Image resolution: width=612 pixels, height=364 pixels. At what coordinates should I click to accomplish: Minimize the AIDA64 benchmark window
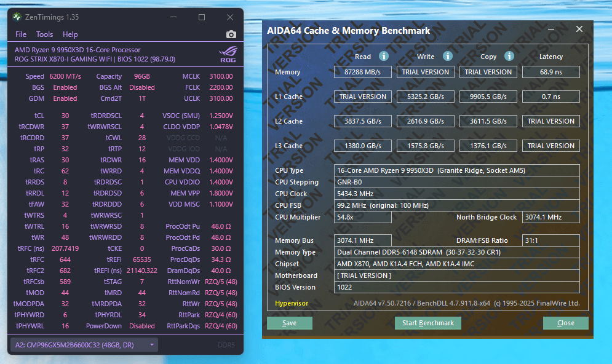[x=550, y=30]
